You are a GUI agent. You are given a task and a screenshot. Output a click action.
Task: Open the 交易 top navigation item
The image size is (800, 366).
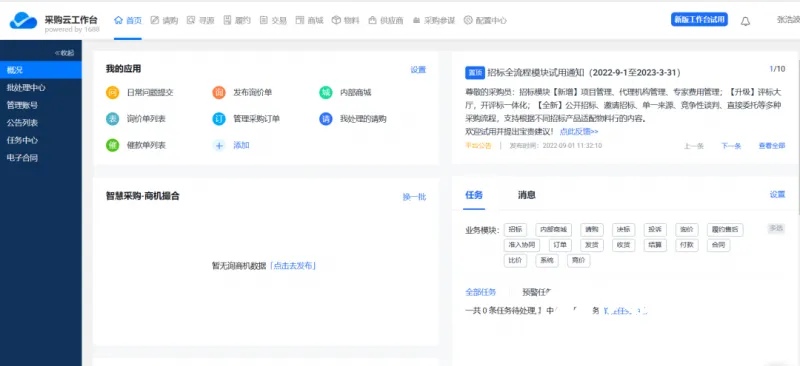273,20
